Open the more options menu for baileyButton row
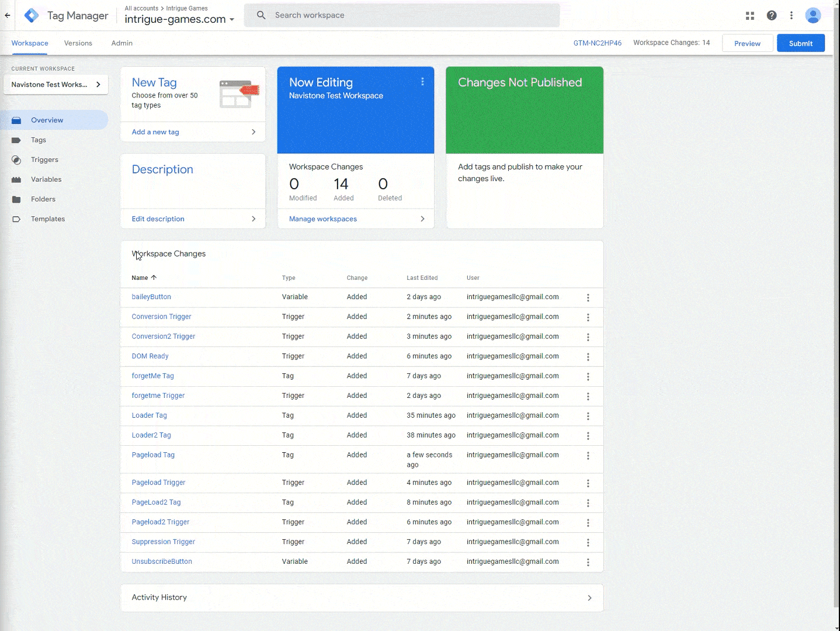The image size is (840, 631). point(588,298)
